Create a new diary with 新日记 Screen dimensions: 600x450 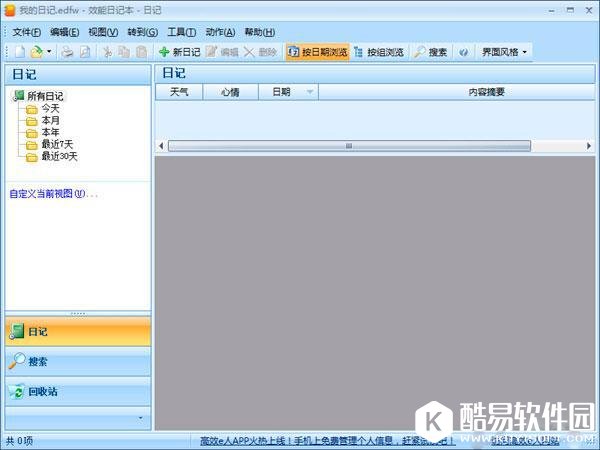pos(179,52)
